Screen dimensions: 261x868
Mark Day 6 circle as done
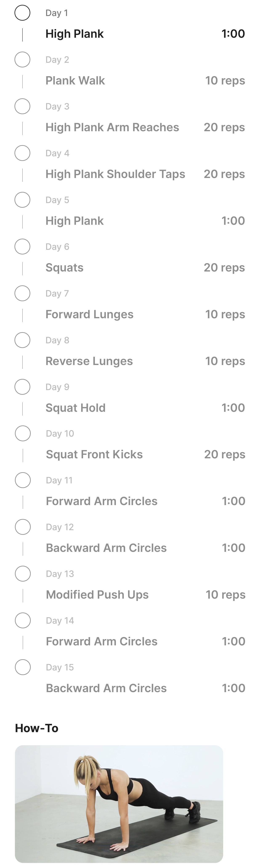tap(22, 247)
